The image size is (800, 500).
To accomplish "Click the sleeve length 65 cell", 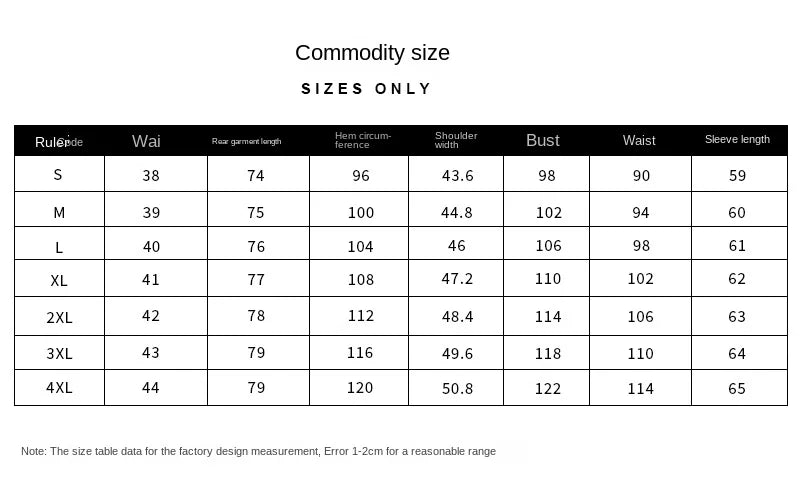I will pos(737,389).
